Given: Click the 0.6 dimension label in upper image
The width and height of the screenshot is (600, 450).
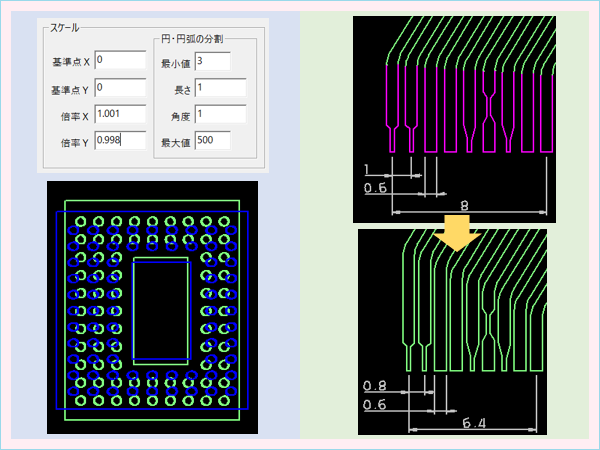Looking at the screenshot, I should pos(376,186).
